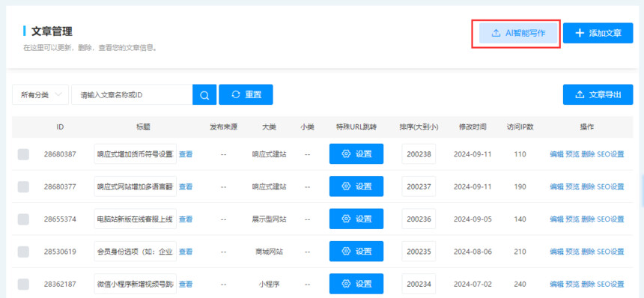Click 设置 gear button for row 28655374

pos(356,219)
